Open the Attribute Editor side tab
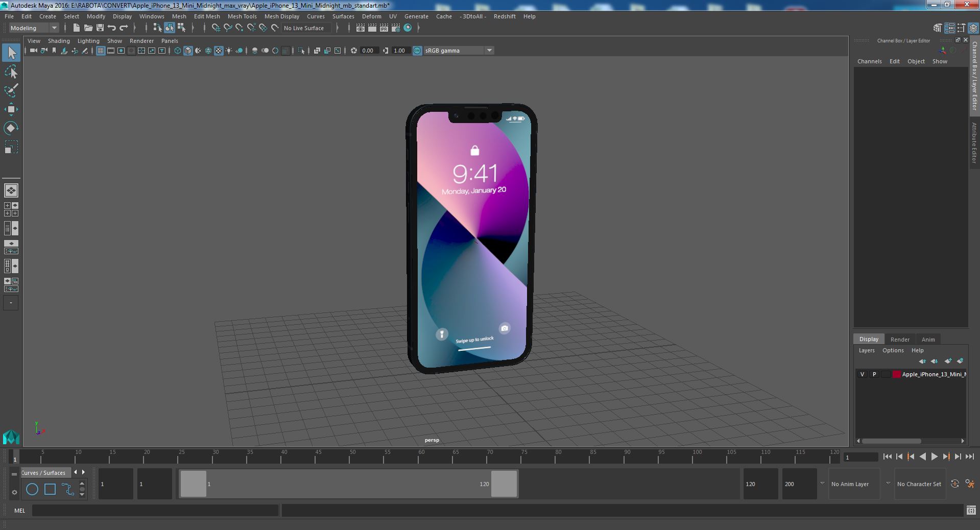 coord(974,143)
